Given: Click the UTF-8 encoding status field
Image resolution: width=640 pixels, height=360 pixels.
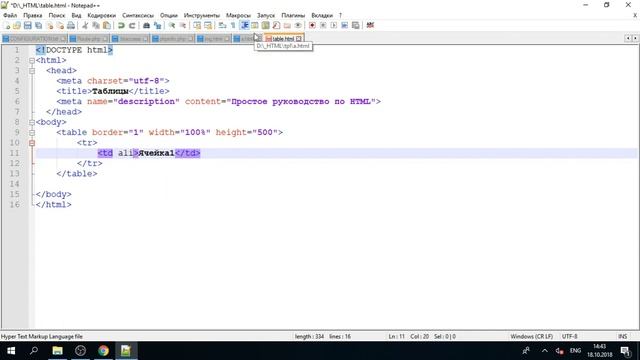Looking at the screenshot, I should pyautogui.click(x=569, y=337).
